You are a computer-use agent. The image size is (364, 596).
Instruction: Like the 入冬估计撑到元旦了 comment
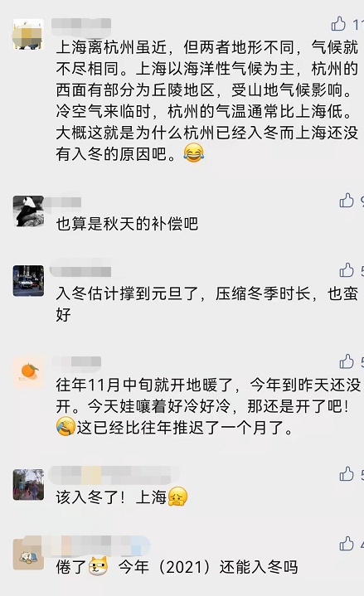[346, 270]
